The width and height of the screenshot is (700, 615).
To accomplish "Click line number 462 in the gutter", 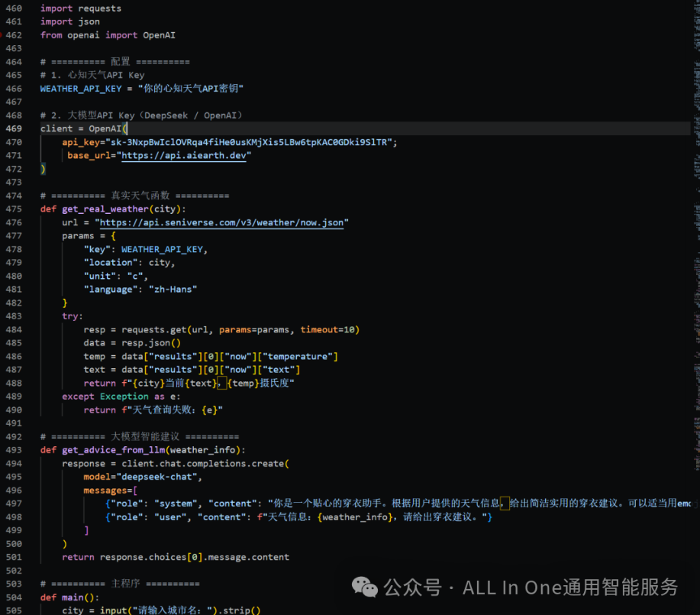I will coord(14,35).
